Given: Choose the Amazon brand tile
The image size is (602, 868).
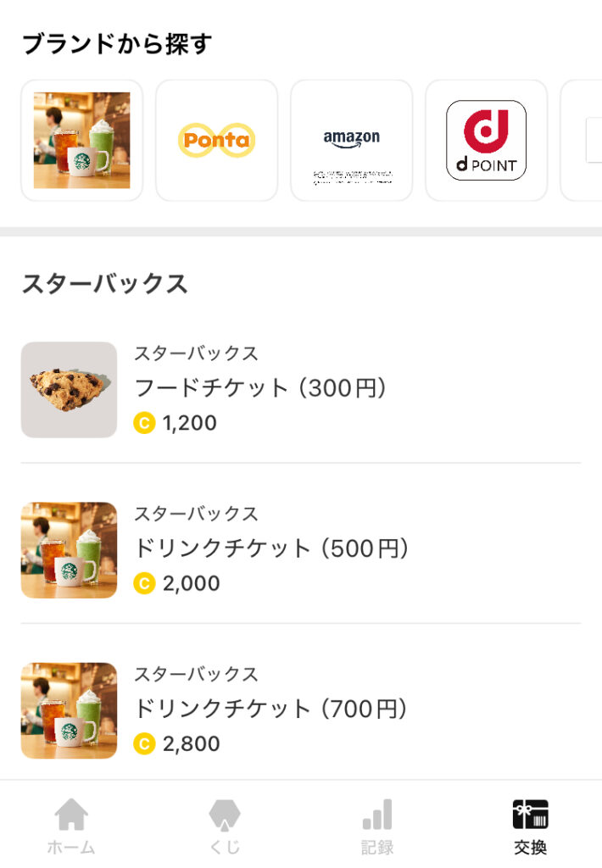Looking at the screenshot, I should tap(351, 141).
